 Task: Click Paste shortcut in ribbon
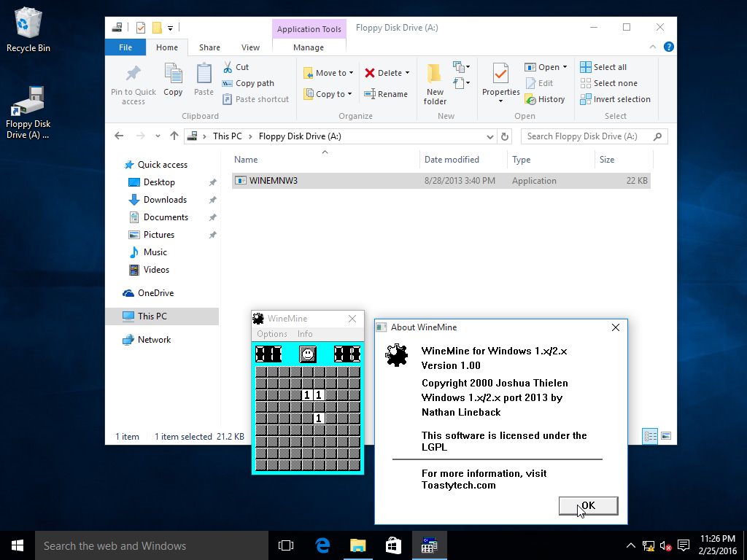pyautogui.click(x=256, y=99)
